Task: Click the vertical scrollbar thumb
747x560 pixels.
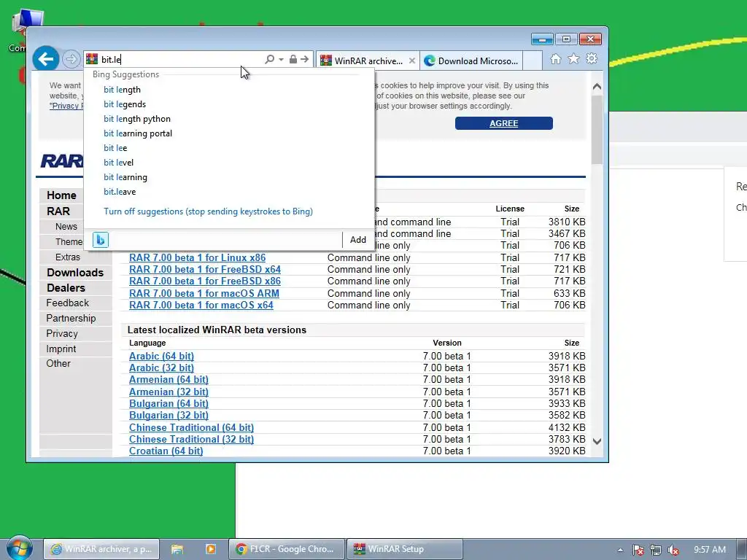Action: click(597, 129)
